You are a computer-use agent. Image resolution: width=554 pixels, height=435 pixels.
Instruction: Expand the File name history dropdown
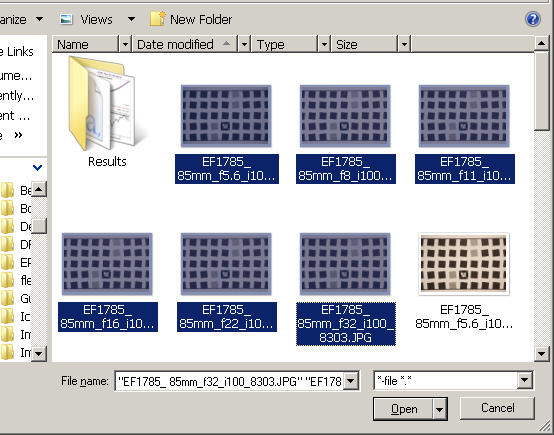click(351, 381)
